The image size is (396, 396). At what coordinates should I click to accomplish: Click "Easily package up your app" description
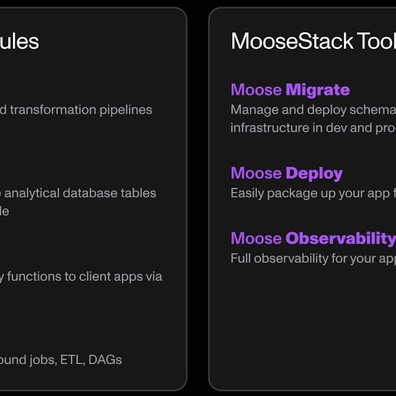pos(313,193)
